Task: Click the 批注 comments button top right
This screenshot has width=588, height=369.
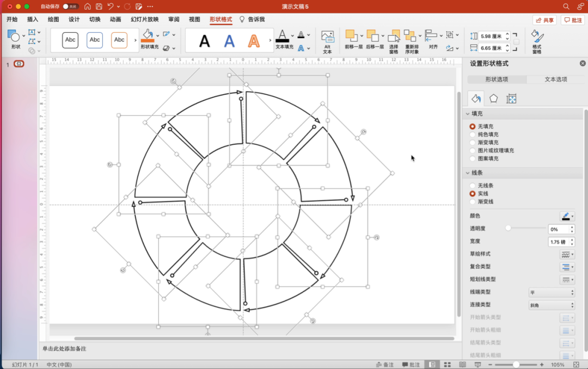Action: (573, 20)
